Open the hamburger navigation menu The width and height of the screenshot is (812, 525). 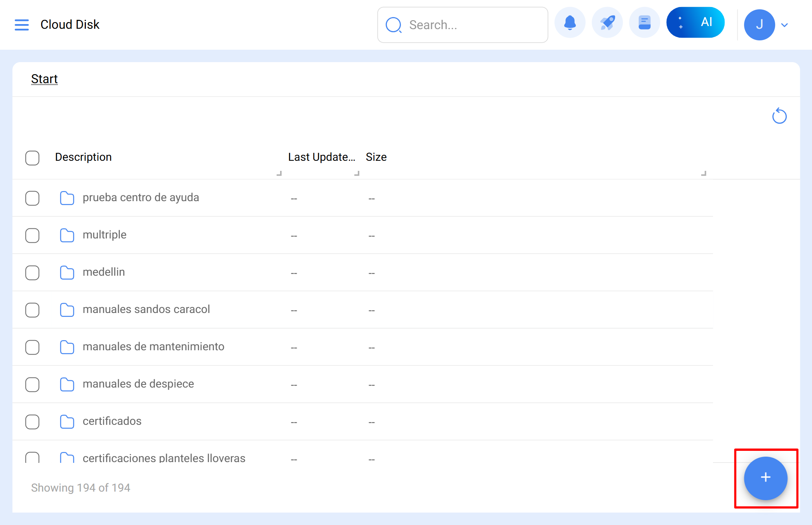coord(22,24)
